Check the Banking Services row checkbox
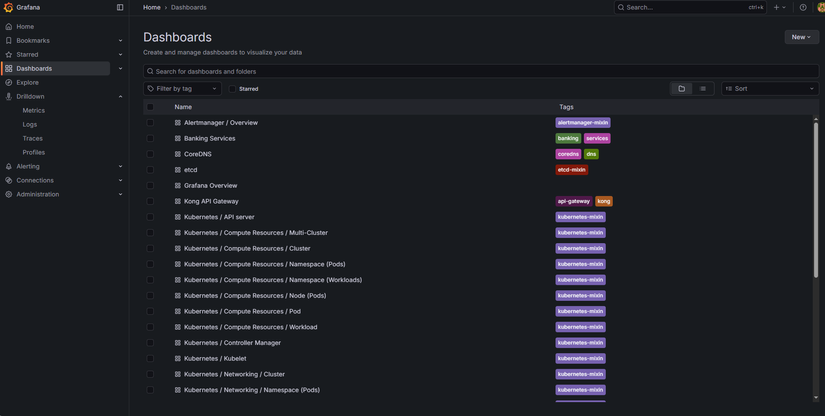 point(150,138)
